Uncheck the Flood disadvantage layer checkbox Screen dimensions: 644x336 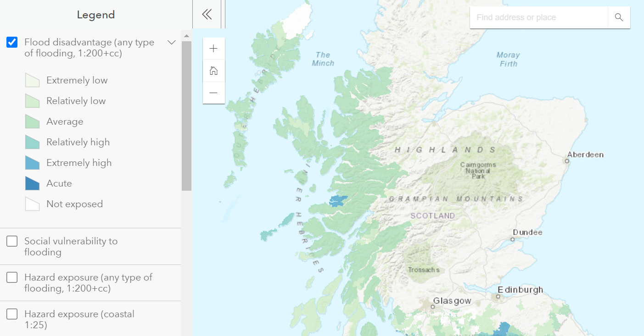coord(12,42)
